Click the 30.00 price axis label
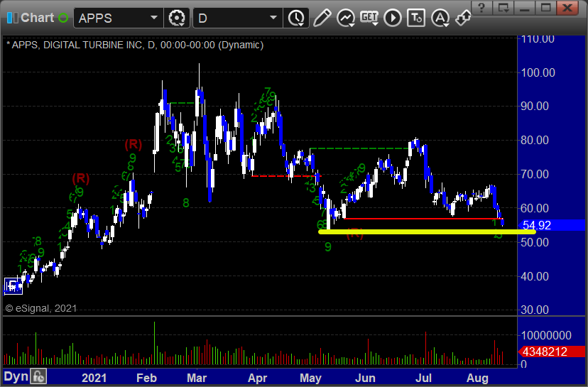Image resolution: width=588 pixels, height=387 pixels. coord(535,310)
